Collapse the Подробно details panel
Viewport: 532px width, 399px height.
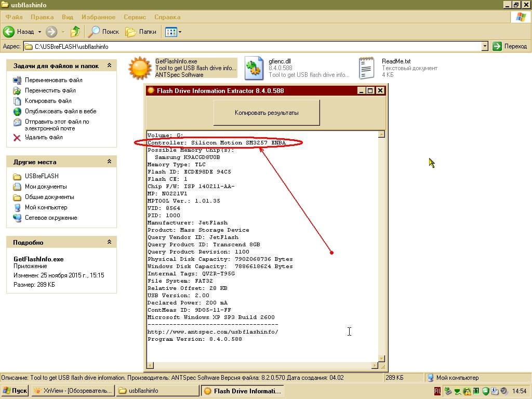click(x=109, y=242)
